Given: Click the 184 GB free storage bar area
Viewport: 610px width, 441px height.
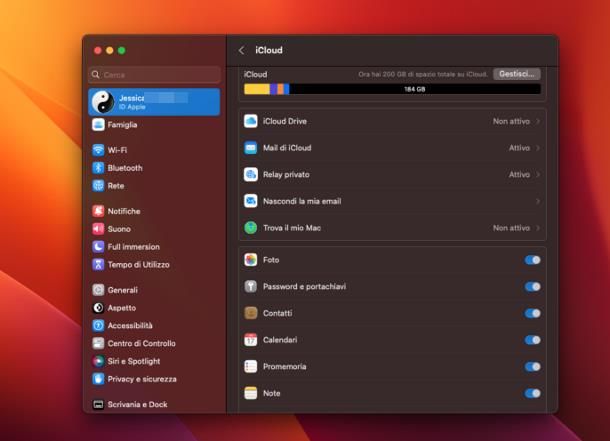Looking at the screenshot, I should [x=415, y=89].
